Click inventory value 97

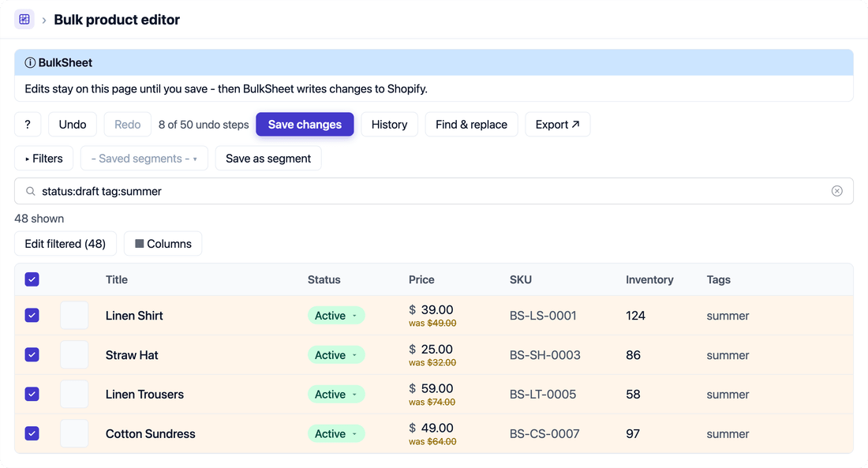click(633, 433)
